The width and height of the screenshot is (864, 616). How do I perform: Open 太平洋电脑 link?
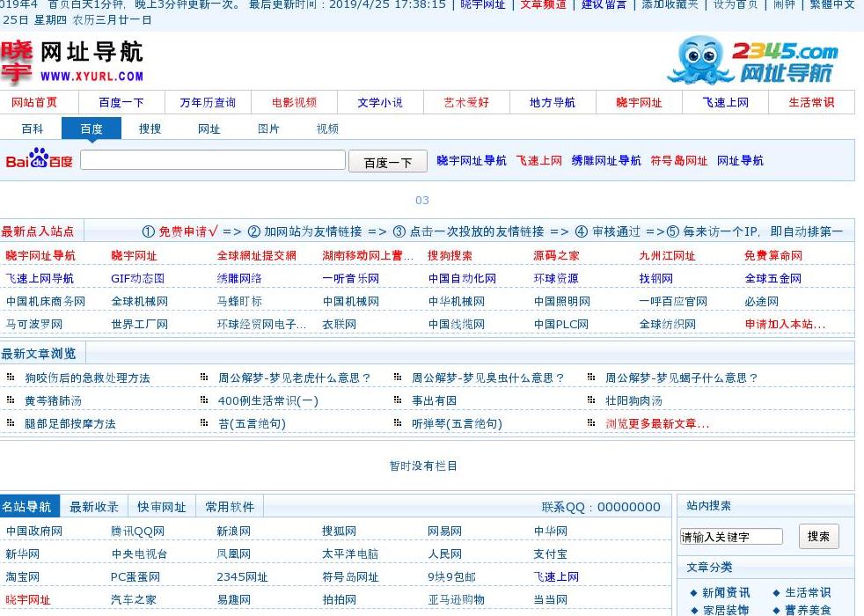click(350, 554)
